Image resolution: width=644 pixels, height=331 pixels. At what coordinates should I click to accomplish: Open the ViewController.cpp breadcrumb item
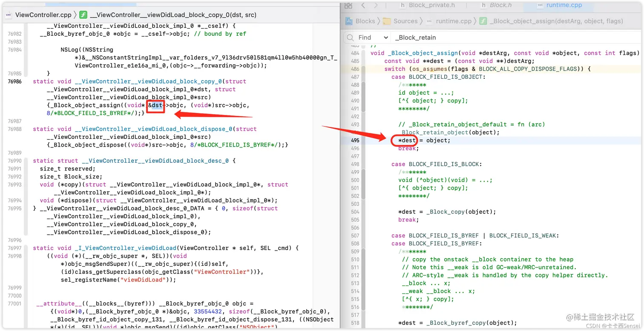[44, 15]
